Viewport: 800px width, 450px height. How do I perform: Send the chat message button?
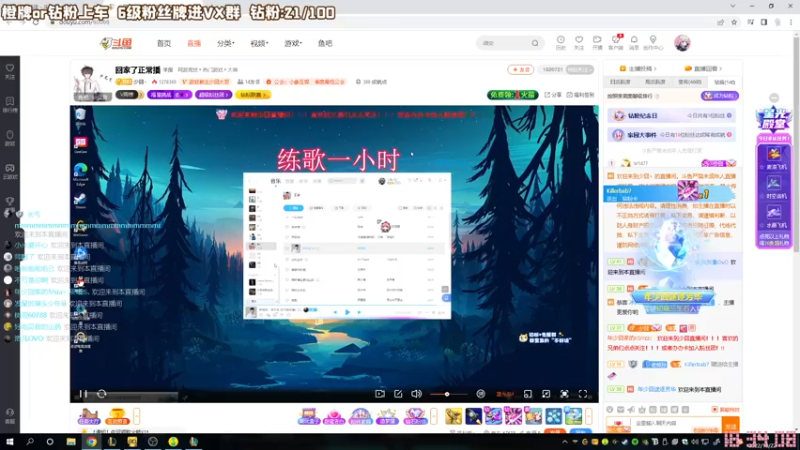pyautogui.click(x=731, y=424)
